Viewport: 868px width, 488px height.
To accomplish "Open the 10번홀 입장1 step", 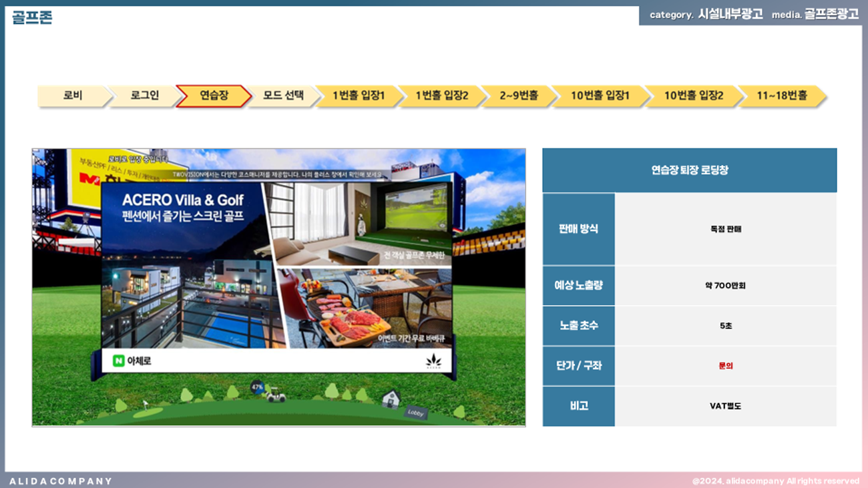I will click(x=600, y=95).
